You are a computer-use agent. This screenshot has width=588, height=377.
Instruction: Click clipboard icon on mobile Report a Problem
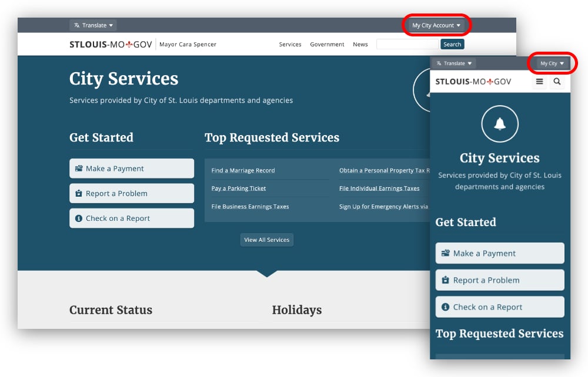445,280
